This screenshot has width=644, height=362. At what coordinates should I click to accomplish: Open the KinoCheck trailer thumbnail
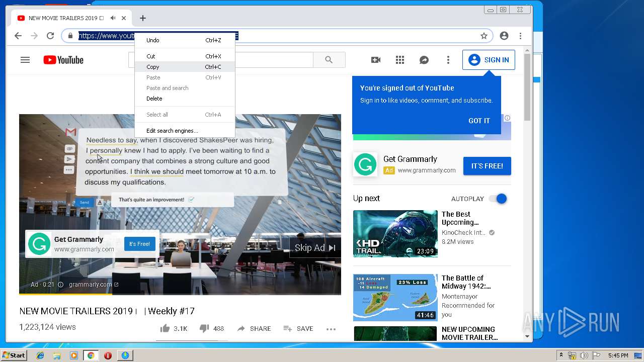tap(395, 234)
